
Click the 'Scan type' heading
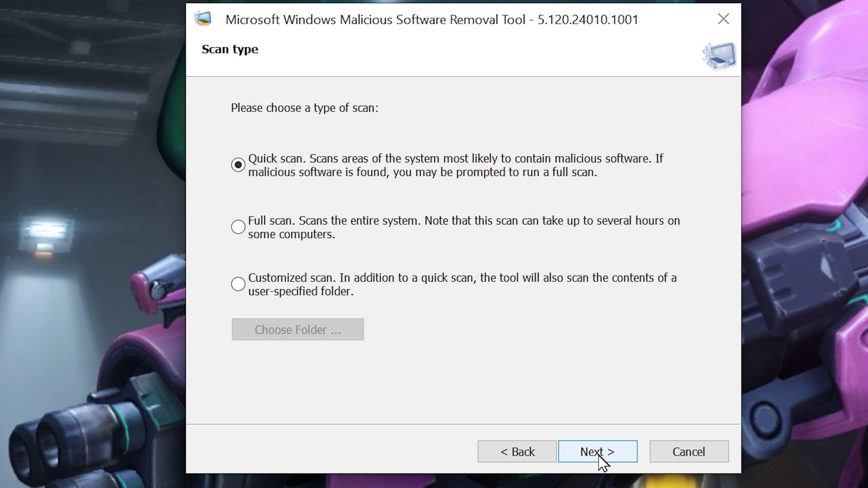pos(230,49)
